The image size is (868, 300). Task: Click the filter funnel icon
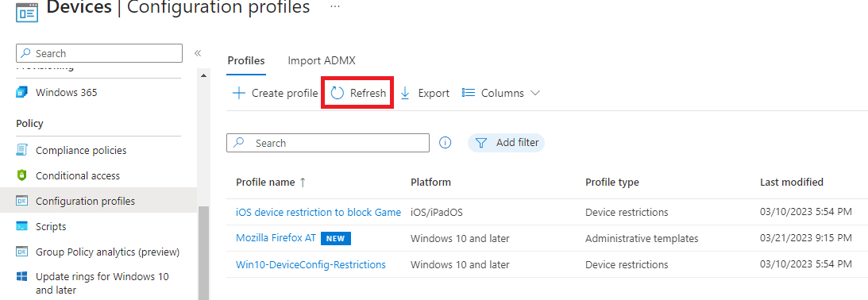pyautogui.click(x=481, y=143)
